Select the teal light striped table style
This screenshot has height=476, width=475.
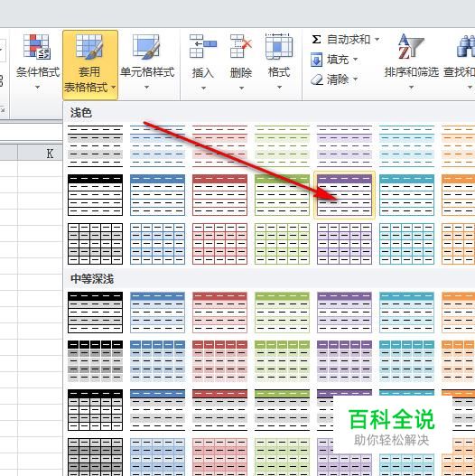click(x=406, y=146)
